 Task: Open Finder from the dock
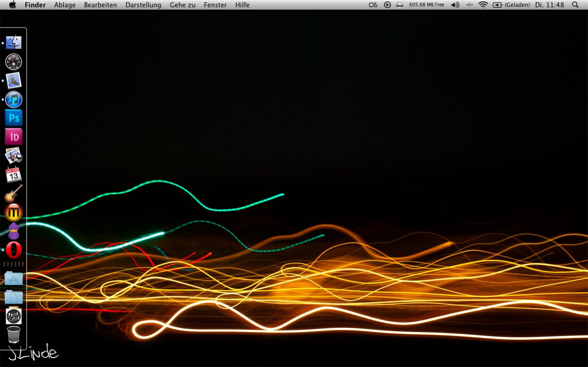point(14,43)
